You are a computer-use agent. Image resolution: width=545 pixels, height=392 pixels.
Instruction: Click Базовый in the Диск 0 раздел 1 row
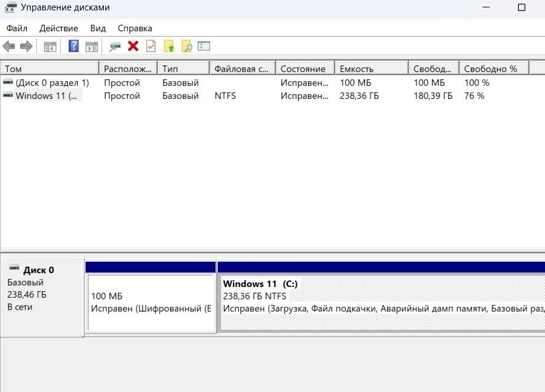[x=181, y=83]
